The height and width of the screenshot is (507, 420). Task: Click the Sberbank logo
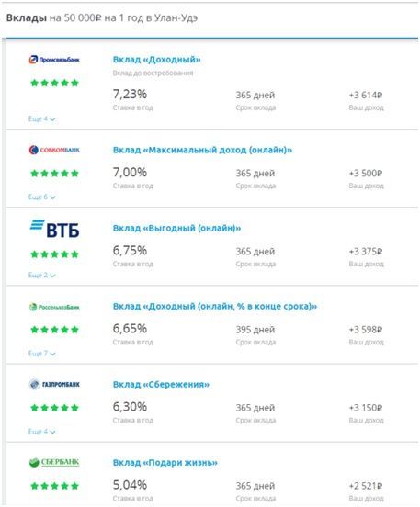tap(54, 462)
